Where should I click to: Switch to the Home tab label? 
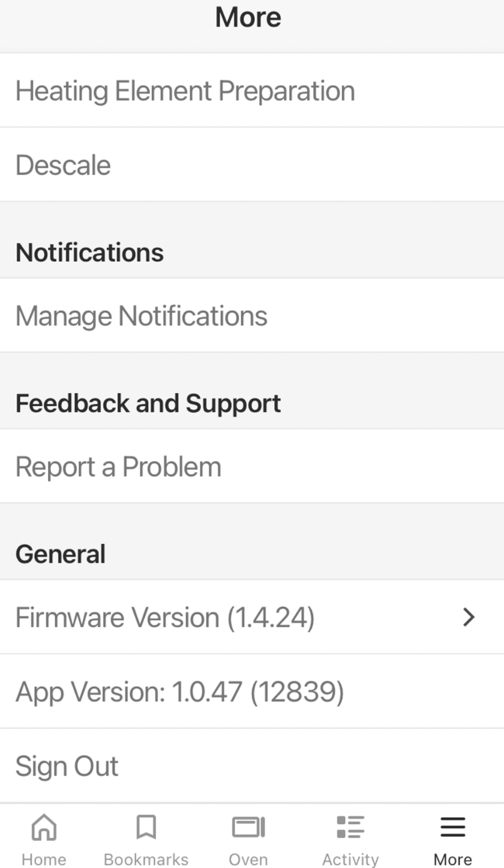click(44, 859)
